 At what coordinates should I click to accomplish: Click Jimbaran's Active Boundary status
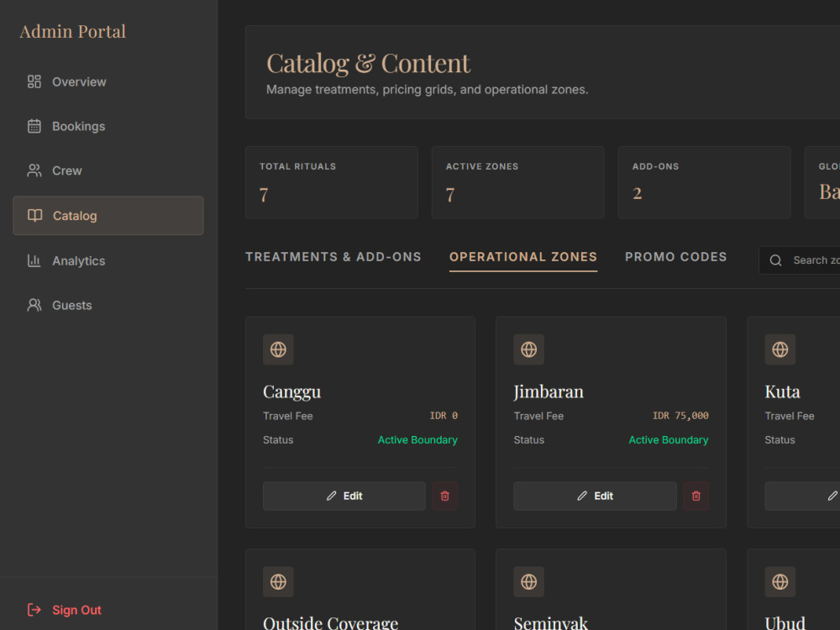(x=669, y=440)
